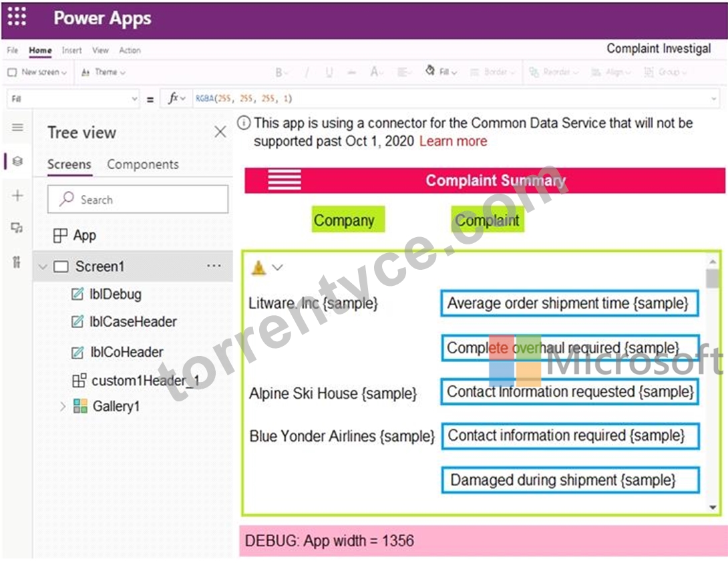This screenshot has width=728, height=563.
Task: Select the Screens tab
Action: click(69, 165)
